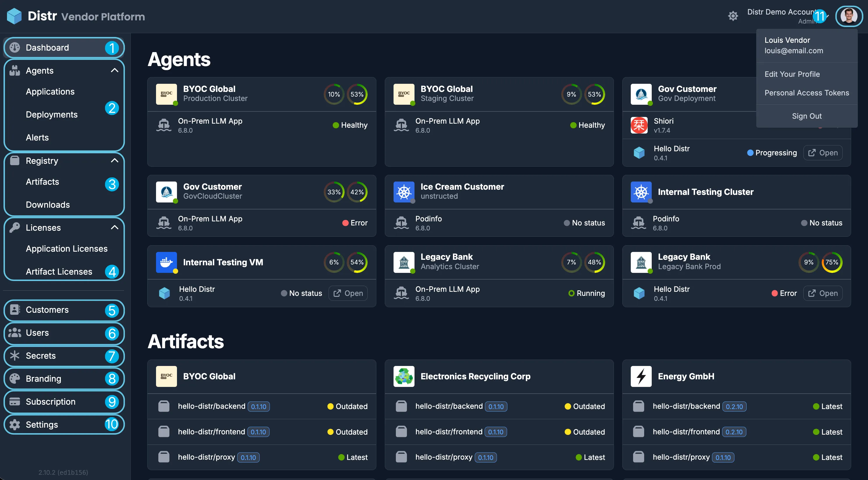Screen dimensions: 868x480
Task: Open the Secrets section
Action: click(x=41, y=356)
